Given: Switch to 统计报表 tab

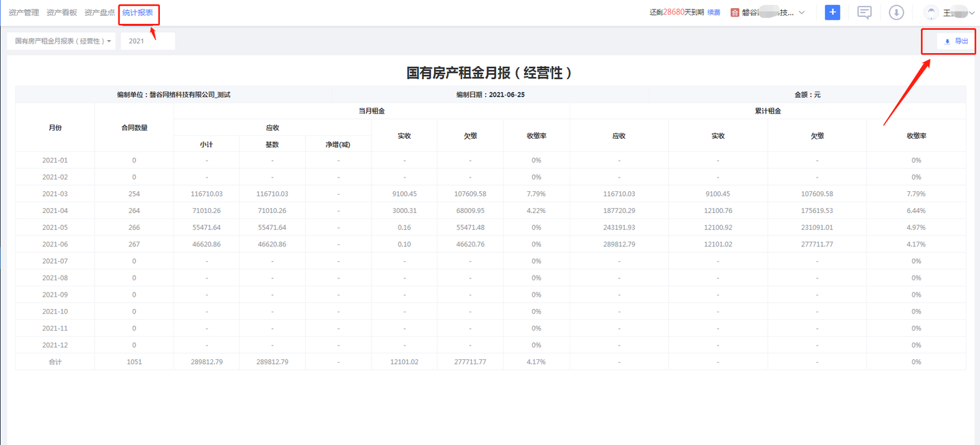Looking at the screenshot, I should pos(138,12).
